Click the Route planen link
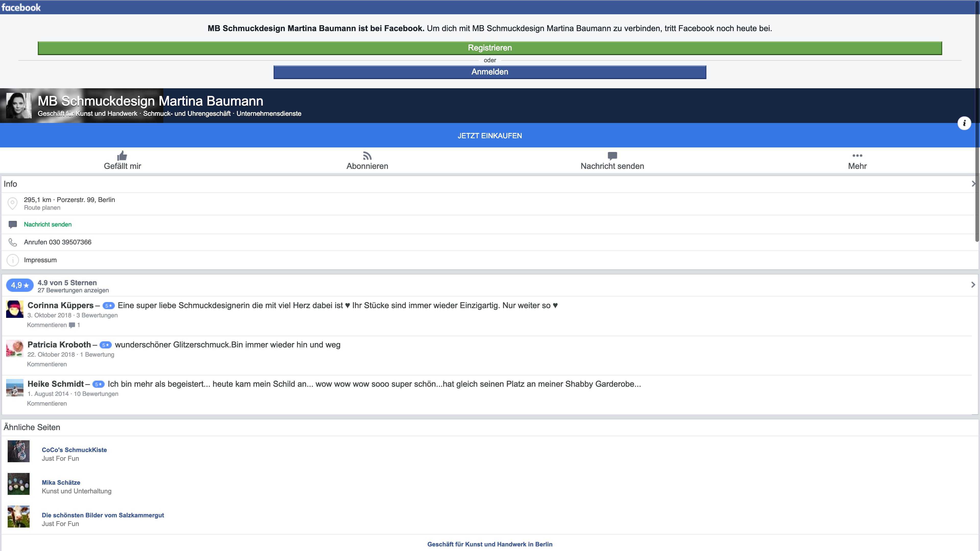Viewport: 980px width, 551px height. pyautogui.click(x=42, y=208)
